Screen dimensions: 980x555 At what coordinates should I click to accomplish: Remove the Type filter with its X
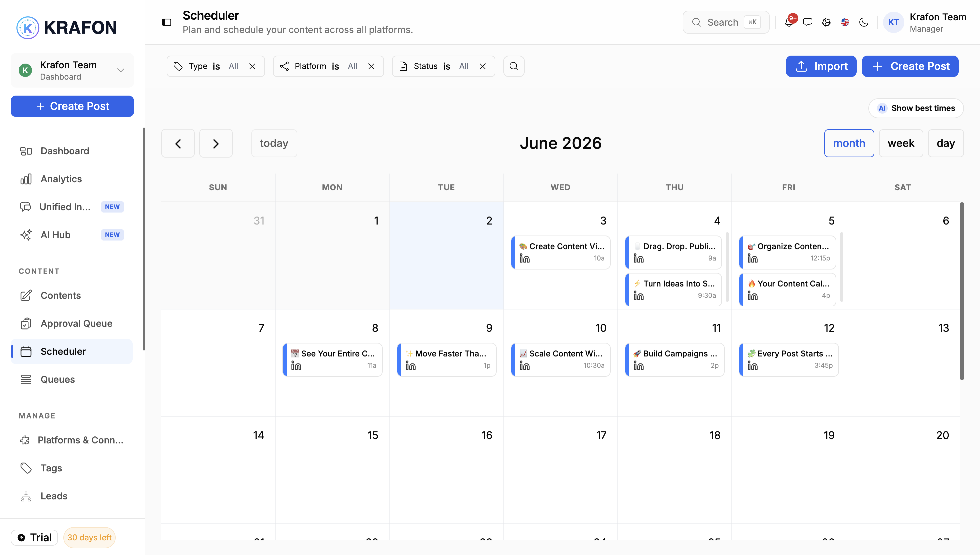click(x=252, y=66)
